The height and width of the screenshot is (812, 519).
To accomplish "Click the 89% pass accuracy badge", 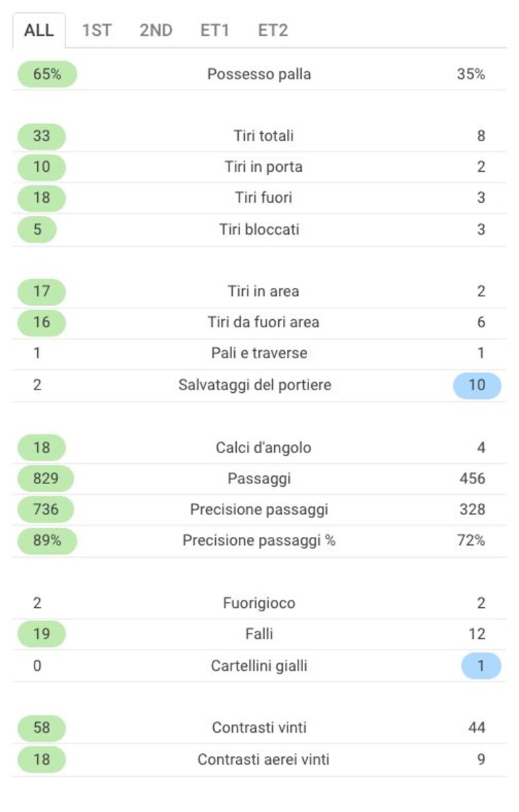I will tap(47, 541).
